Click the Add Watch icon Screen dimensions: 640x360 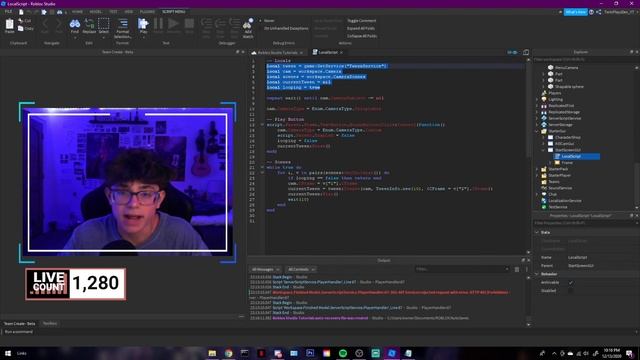click(248, 24)
